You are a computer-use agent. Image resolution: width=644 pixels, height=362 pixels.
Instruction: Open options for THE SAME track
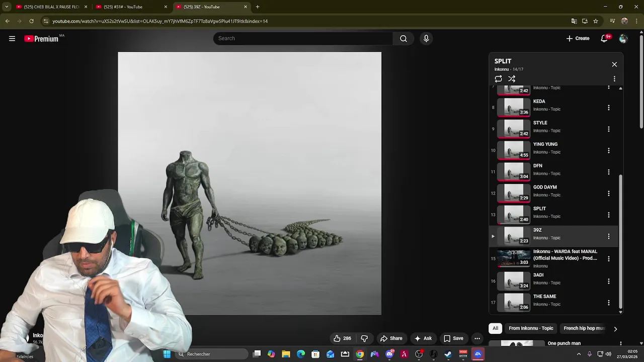pos(608,303)
